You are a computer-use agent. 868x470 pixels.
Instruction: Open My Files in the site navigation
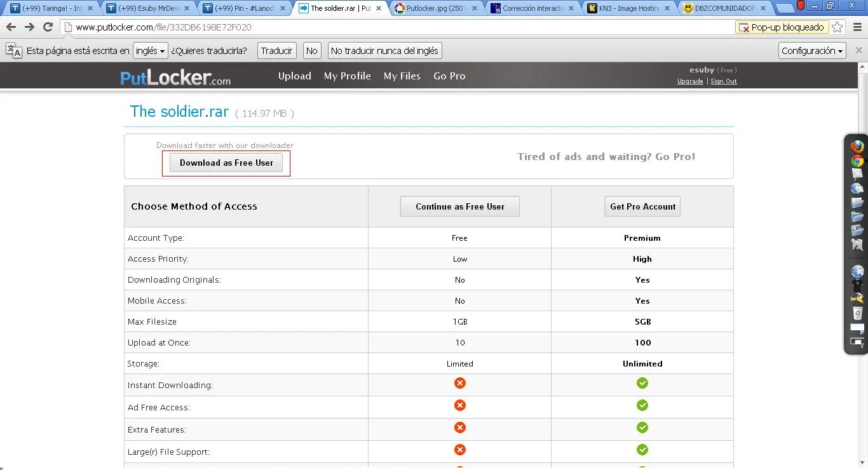pos(402,76)
